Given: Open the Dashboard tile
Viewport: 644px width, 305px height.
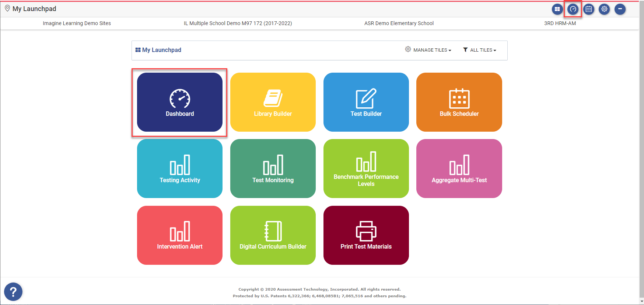Looking at the screenshot, I should pos(180,102).
